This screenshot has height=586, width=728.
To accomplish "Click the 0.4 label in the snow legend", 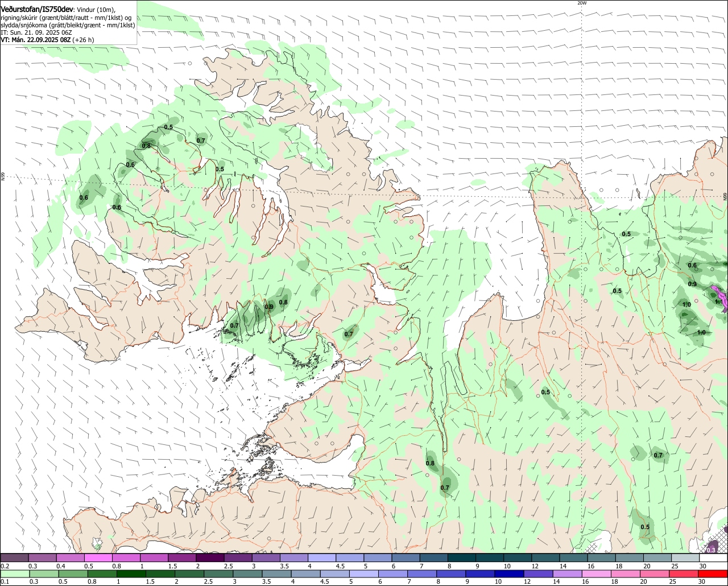I will [60, 566].
